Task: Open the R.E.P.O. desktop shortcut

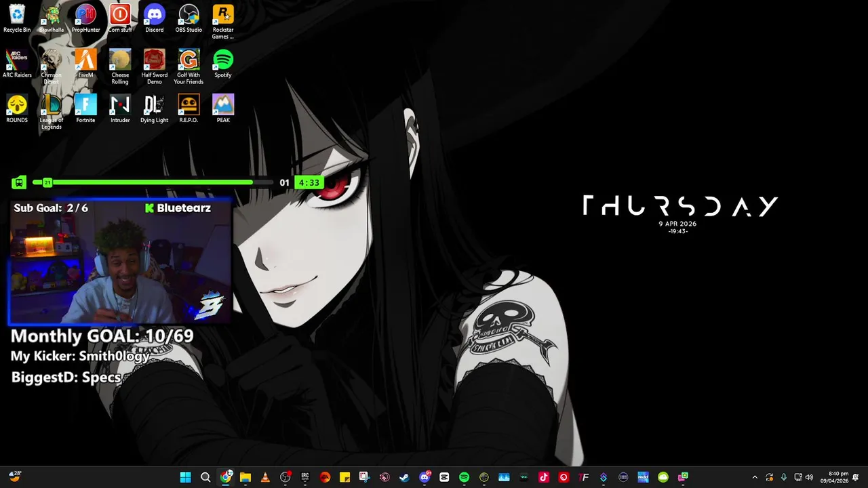Action: point(189,109)
